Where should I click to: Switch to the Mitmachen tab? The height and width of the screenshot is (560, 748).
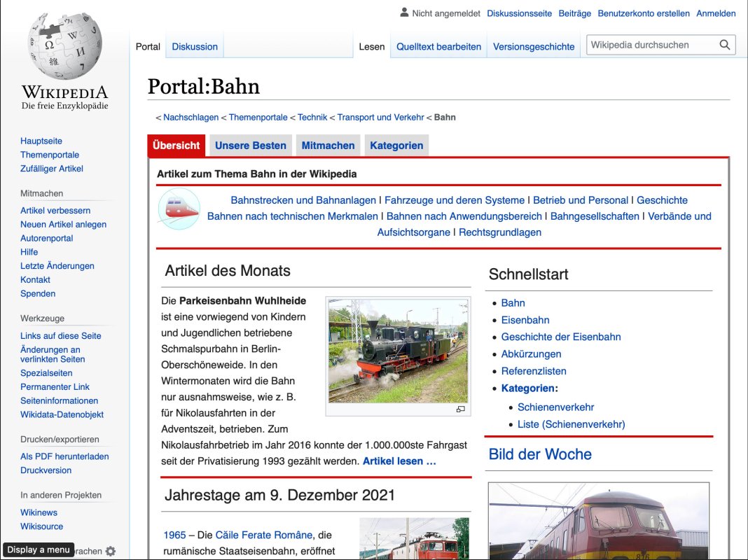pos(328,145)
